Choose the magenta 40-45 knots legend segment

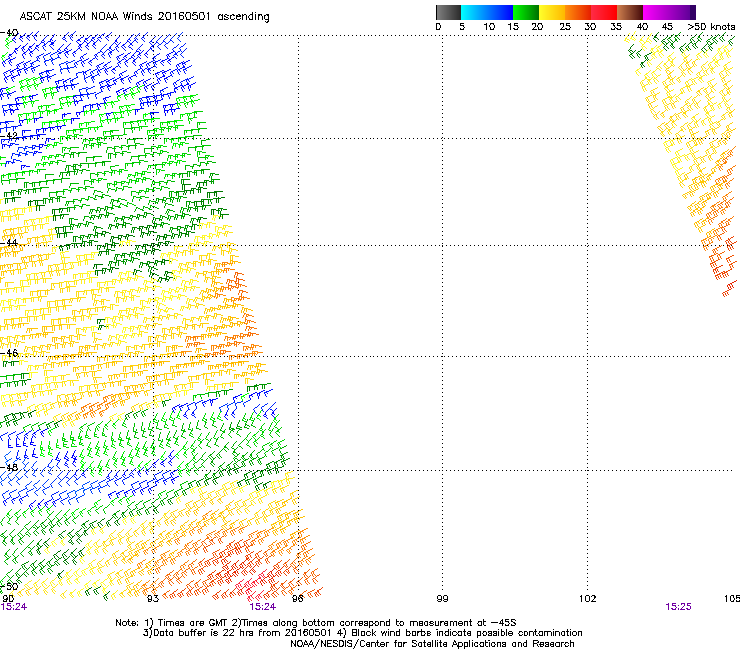656,12
